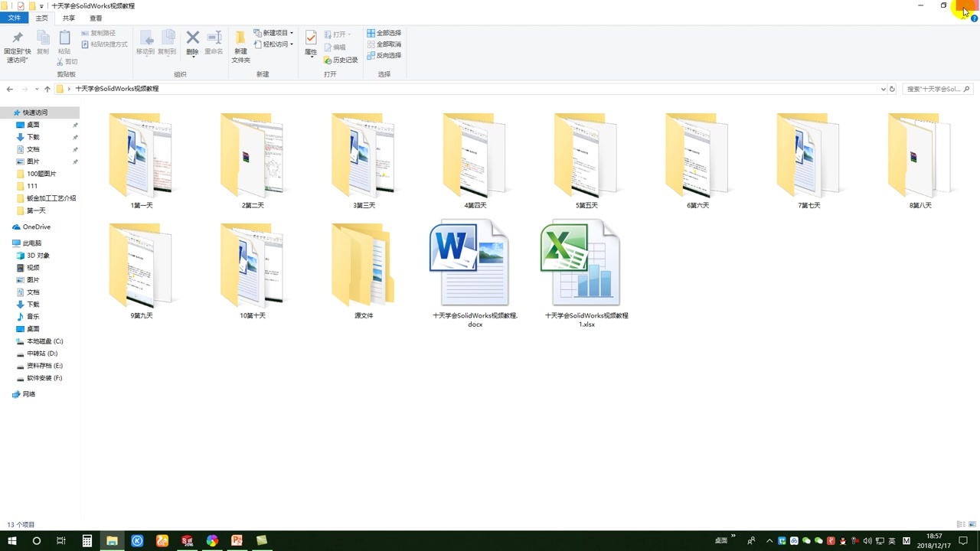Image resolution: width=980 pixels, height=551 pixels.
Task: Open the Open (打开) dropdown in ribbon
Action: [x=337, y=34]
